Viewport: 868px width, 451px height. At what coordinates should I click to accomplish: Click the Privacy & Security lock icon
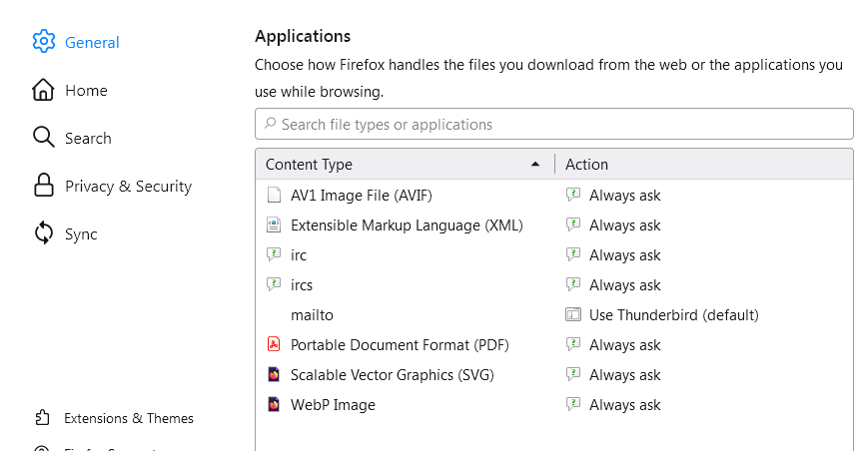point(44,186)
